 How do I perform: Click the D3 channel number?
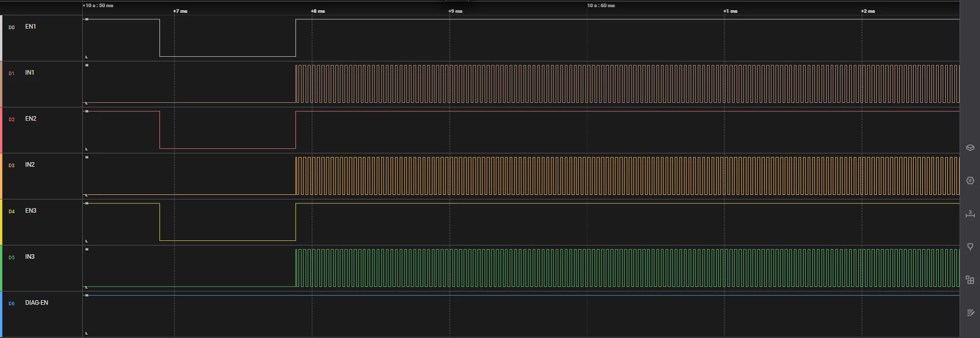(x=12, y=166)
